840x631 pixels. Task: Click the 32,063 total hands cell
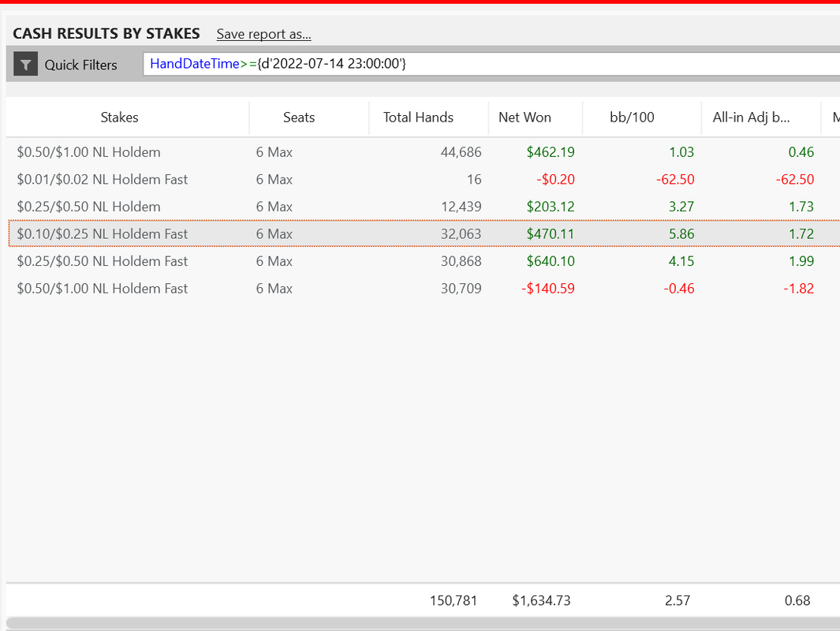tap(461, 233)
